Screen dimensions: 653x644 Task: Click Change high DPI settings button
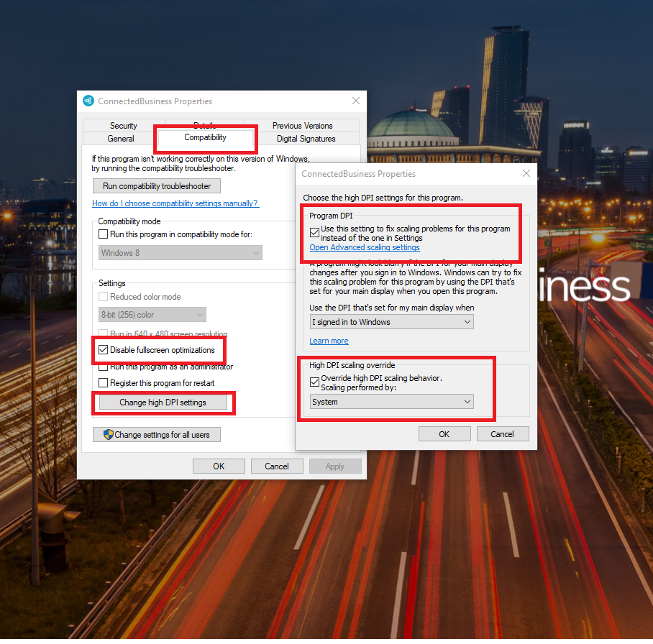pyautogui.click(x=163, y=402)
